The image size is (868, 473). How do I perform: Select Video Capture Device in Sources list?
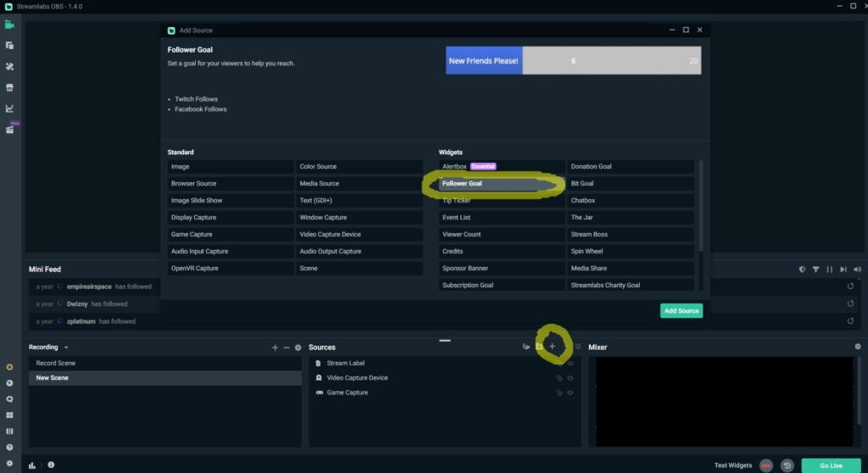(444, 378)
